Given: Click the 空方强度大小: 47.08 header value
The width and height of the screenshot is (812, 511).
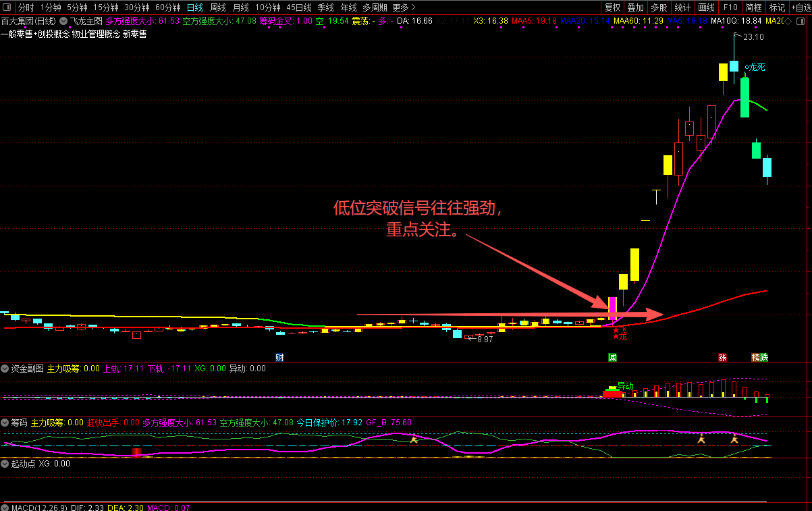Looking at the screenshot, I should [219, 21].
